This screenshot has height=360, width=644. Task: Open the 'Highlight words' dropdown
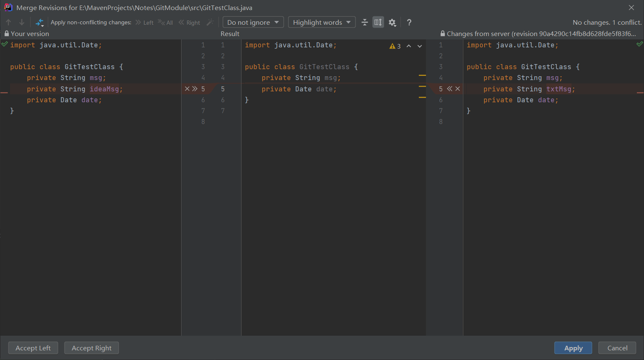[x=322, y=22]
